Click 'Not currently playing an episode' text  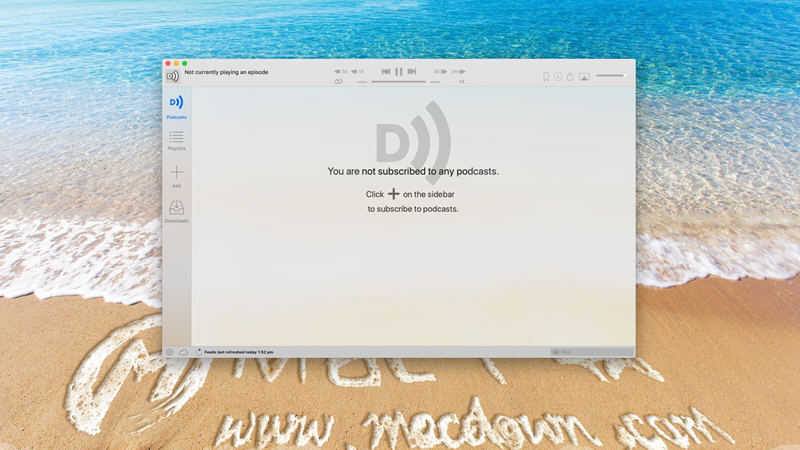(226, 72)
